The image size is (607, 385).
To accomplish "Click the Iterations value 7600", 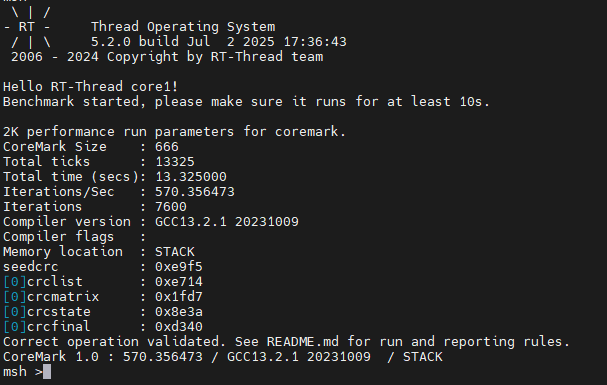I will pos(171,207).
